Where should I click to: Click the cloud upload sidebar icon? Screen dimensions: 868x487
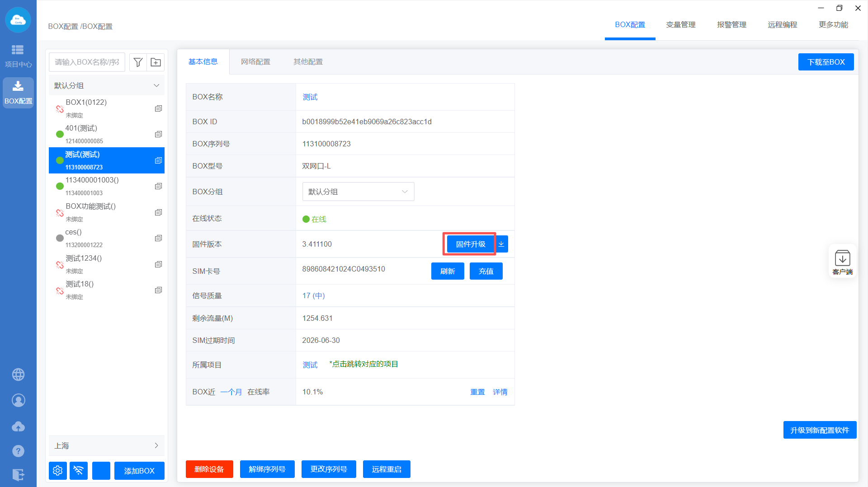(x=18, y=426)
